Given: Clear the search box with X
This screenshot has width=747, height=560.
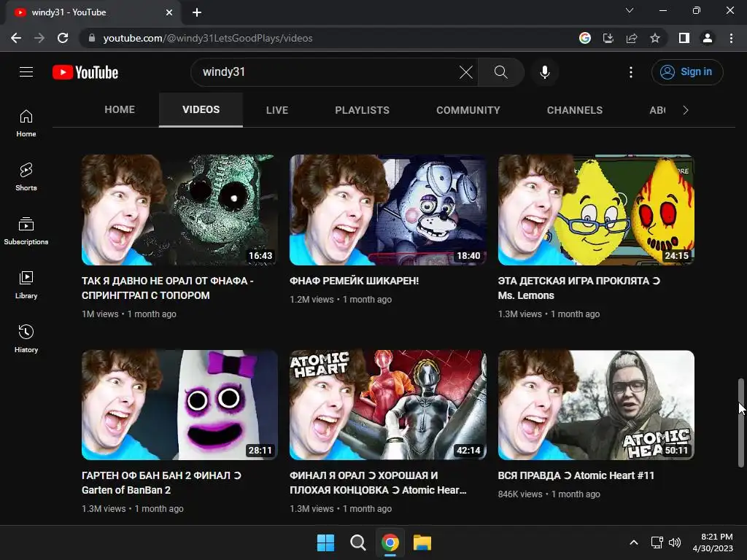Looking at the screenshot, I should [x=465, y=72].
